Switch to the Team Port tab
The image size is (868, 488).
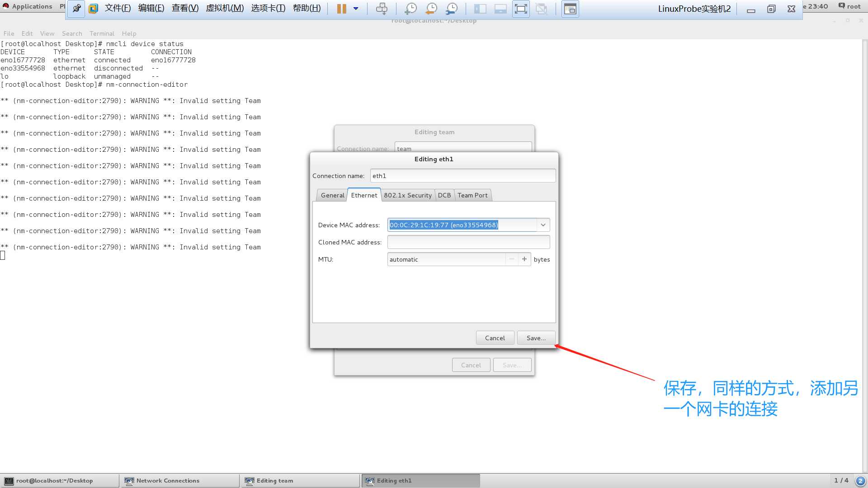tap(472, 195)
